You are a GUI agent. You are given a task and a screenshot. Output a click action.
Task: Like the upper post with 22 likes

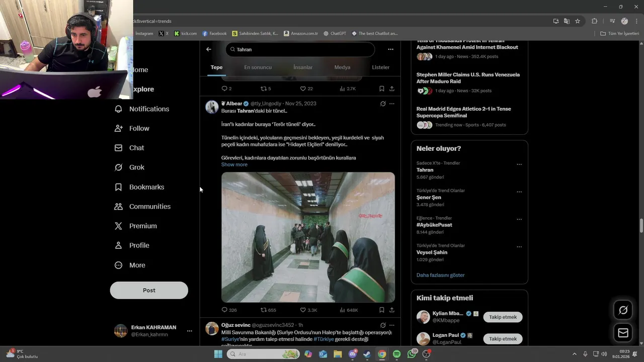click(x=306, y=88)
